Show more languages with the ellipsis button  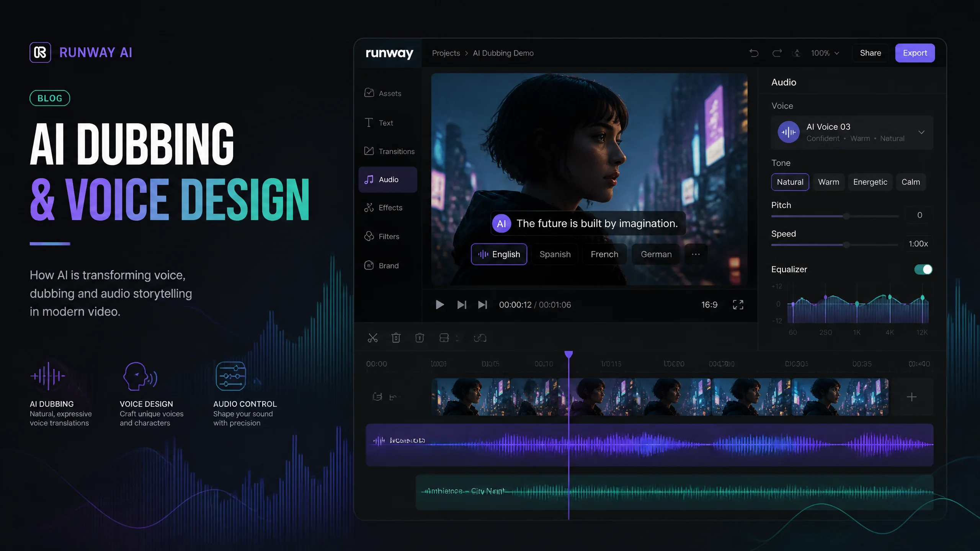[x=696, y=254]
